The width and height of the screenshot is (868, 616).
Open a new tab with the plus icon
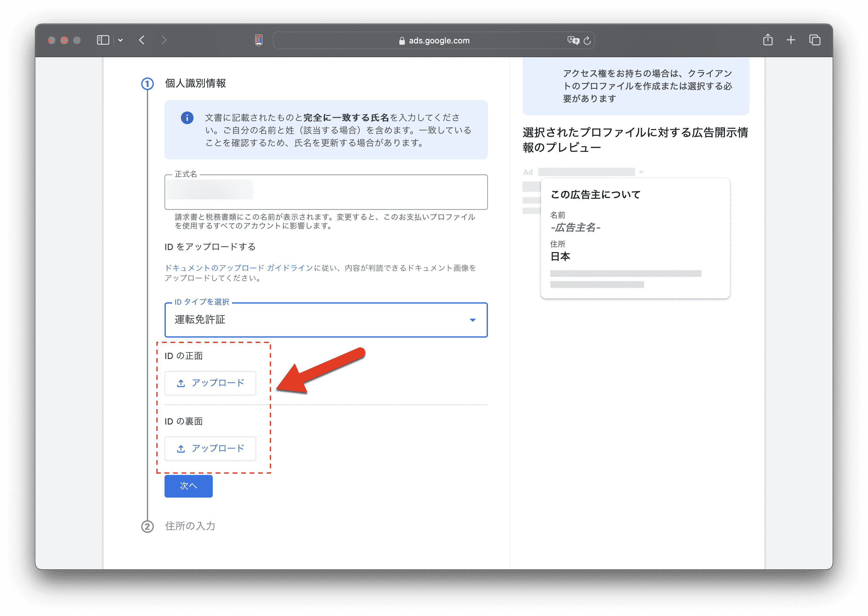pyautogui.click(x=791, y=40)
